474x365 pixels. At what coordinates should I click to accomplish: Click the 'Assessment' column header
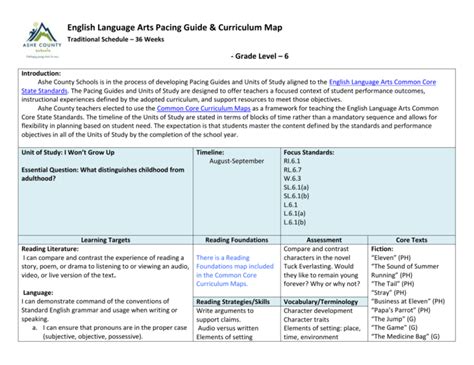(324, 240)
